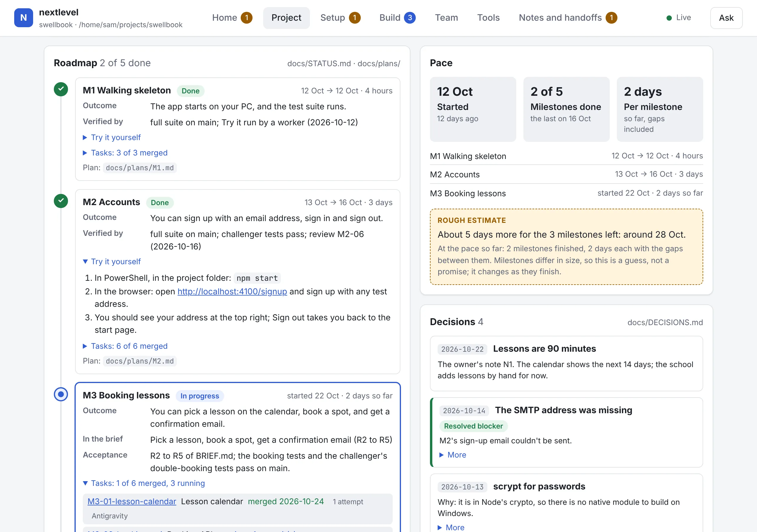
Task: Open the Tools tab
Action: [488, 18]
